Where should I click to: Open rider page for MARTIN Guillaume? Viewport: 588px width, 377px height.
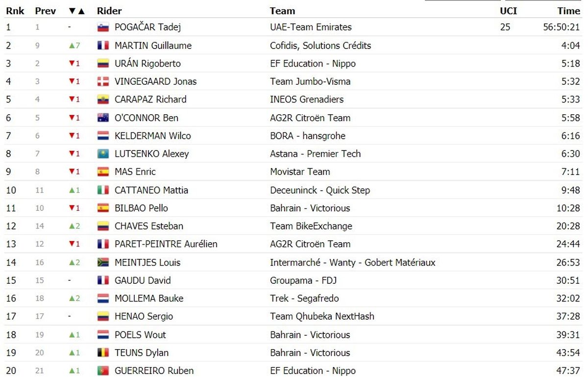[x=153, y=46]
